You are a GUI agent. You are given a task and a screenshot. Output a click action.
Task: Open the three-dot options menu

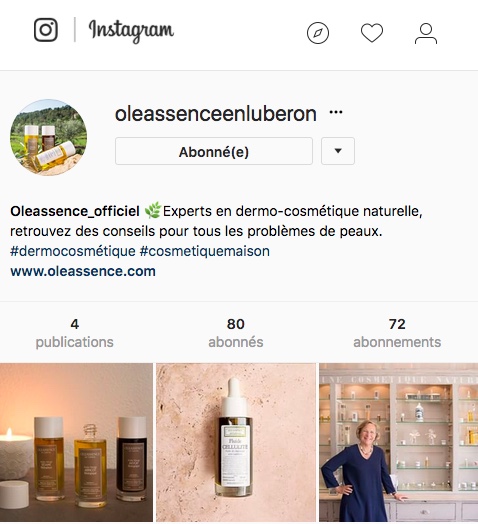pyautogui.click(x=336, y=112)
